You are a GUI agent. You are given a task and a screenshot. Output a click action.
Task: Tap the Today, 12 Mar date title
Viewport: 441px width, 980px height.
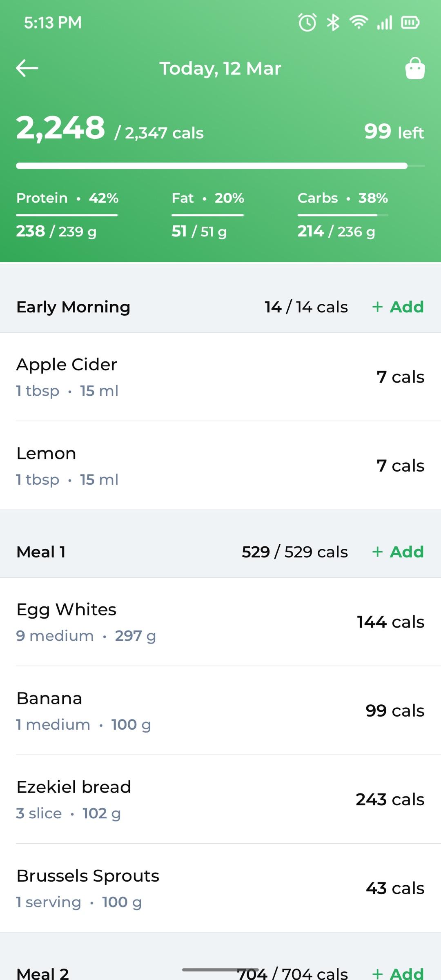coord(220,68)
